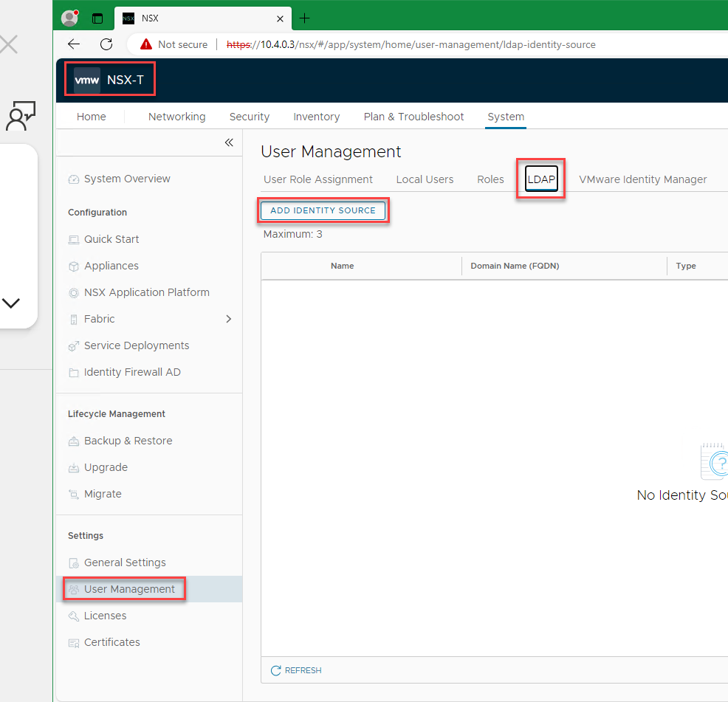The height and width of the screenshot is (702, 728).
Task: Click the address bar URL
Action: click(411, 44)
